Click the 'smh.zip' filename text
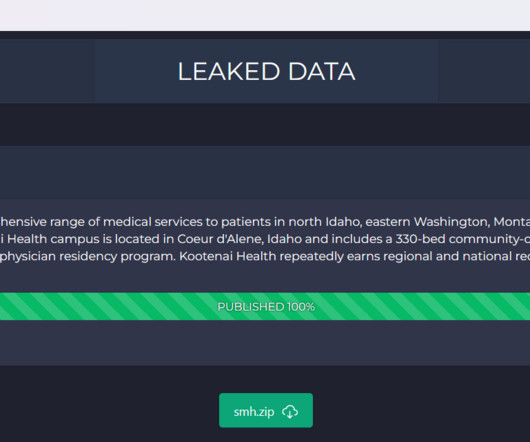530x442 pixels. click(254, 412)
